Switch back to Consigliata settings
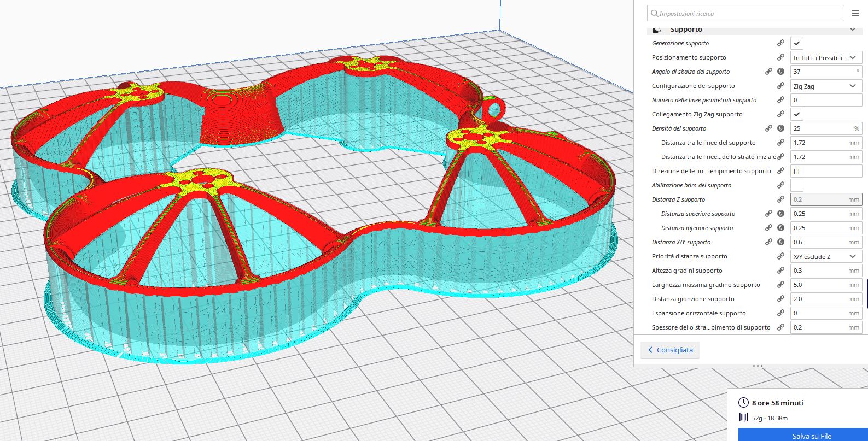Screen dimensions: 868x441 click(670, 350)
